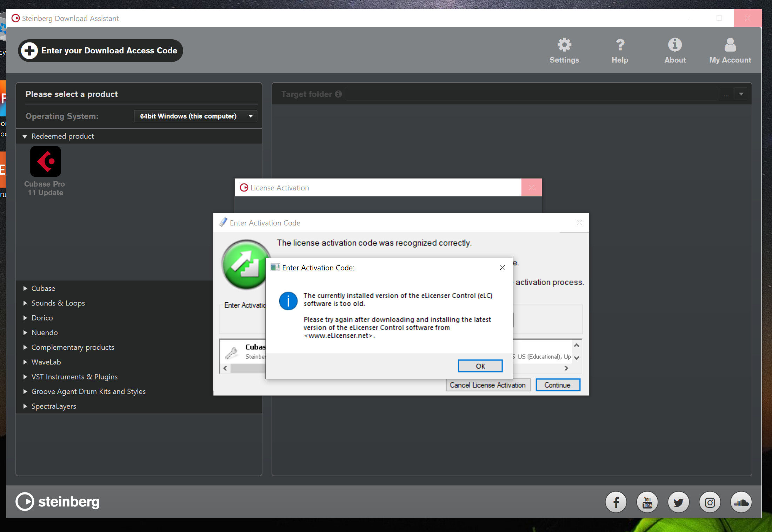This screenshot has width=772, height=532.
Task: Expand the Complementary products category
Action: (25, 347)
